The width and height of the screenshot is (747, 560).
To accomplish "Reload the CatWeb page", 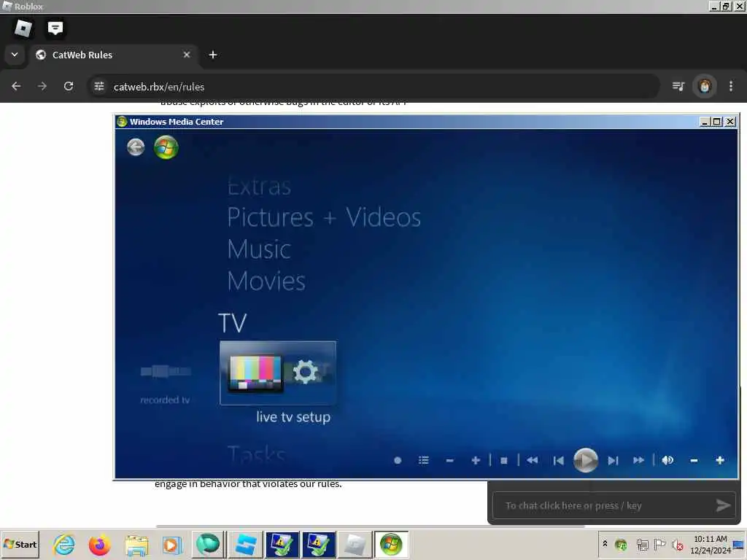I will (x=69, y=86).
